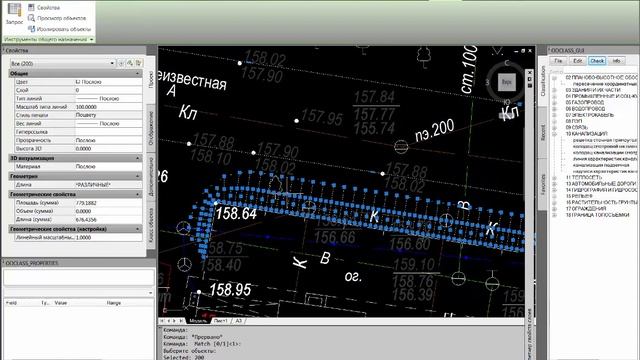Switch to the Модель layout tab
Image resolution: width=640 pixels, height=360 pixels.
[198, 321]
